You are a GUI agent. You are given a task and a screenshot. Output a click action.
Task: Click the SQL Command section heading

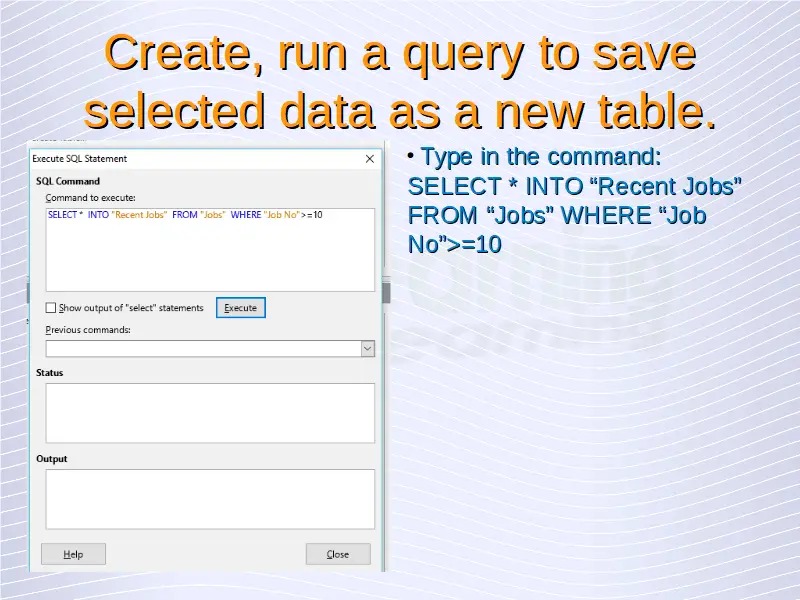coord(68,181)
